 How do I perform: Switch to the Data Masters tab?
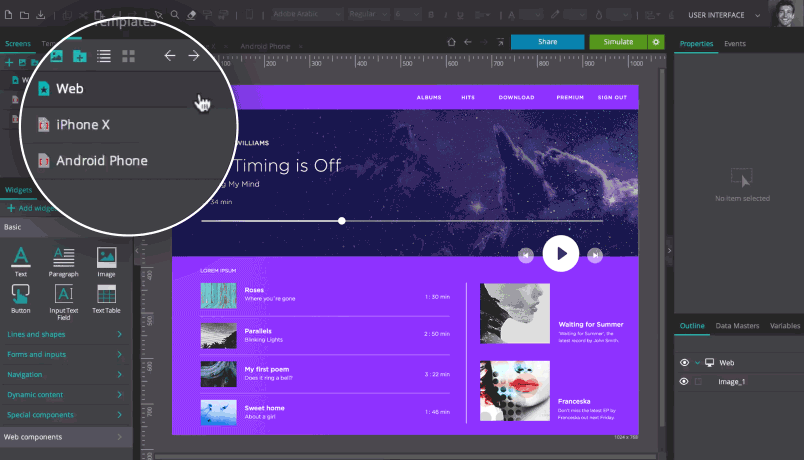(x=737, y=326)
